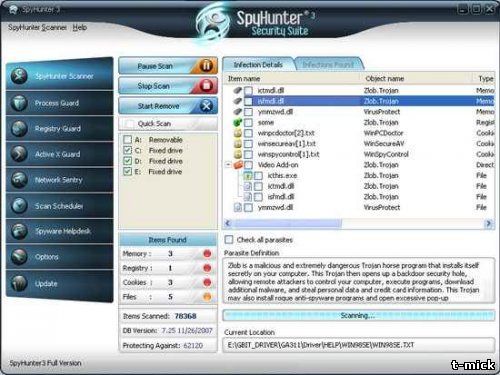
Task: Click the Current Location path field
Action: (359, 345)
